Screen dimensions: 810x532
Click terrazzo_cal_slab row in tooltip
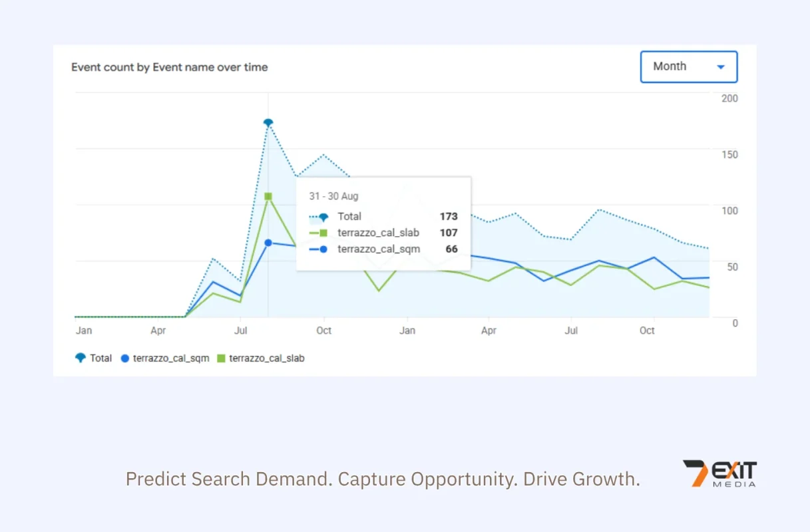tap(383, 233)
